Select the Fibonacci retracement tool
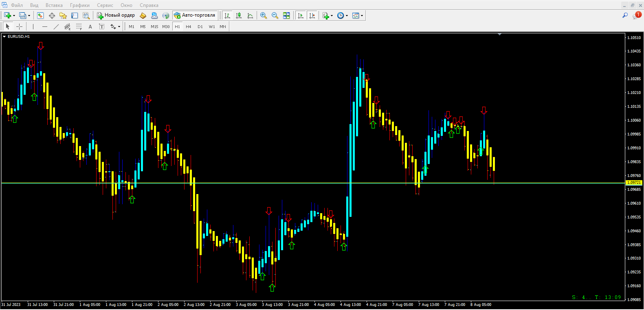 [79, 26]
